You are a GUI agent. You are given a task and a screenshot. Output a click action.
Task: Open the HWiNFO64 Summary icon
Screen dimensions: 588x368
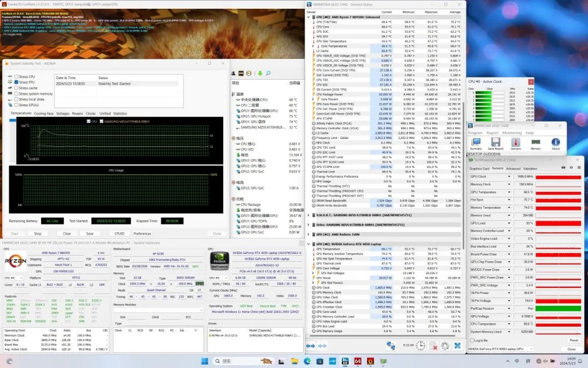(476, 143)
